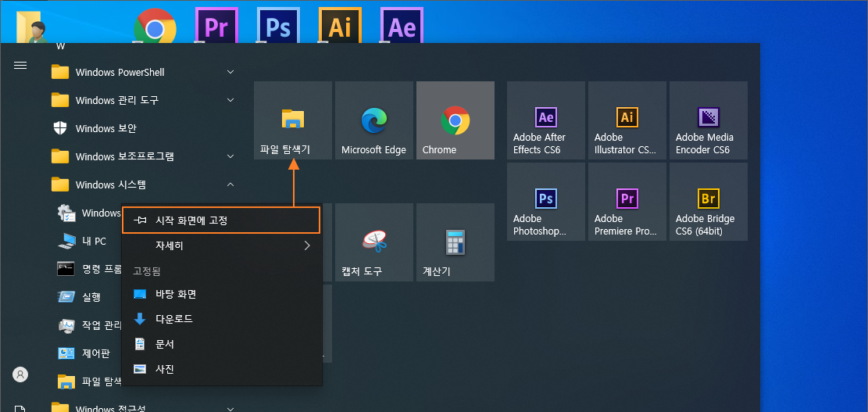Open the 계산기 calculator tile
Viewport: 868px width, 412px height.
coord(455,242)
